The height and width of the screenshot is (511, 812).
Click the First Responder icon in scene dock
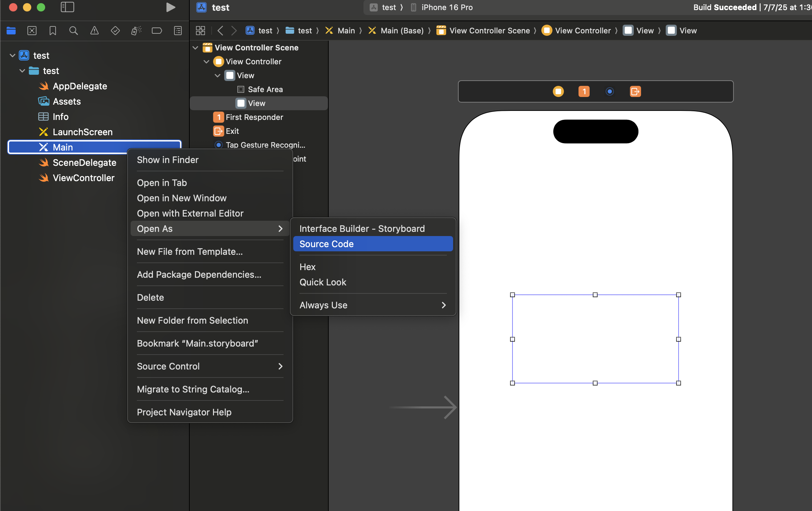tap(584, 91)
